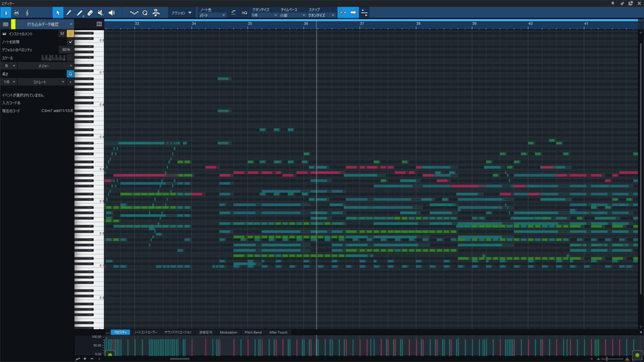Click the strum notes toolbar icon

156,13
